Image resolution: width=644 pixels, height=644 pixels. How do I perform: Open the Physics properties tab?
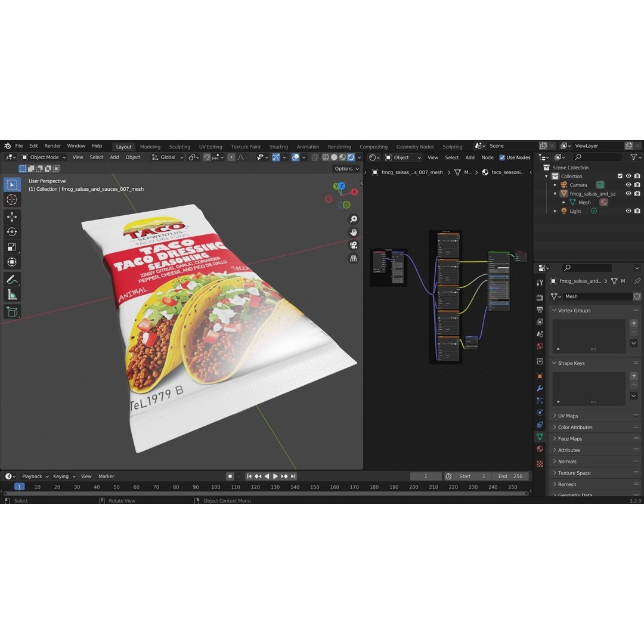point(540,413)
